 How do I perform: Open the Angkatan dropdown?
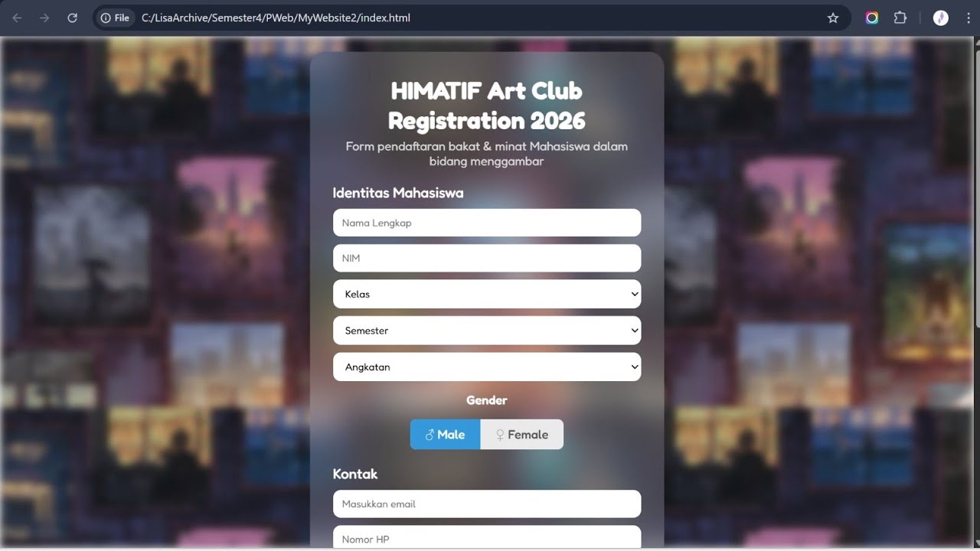487,367
